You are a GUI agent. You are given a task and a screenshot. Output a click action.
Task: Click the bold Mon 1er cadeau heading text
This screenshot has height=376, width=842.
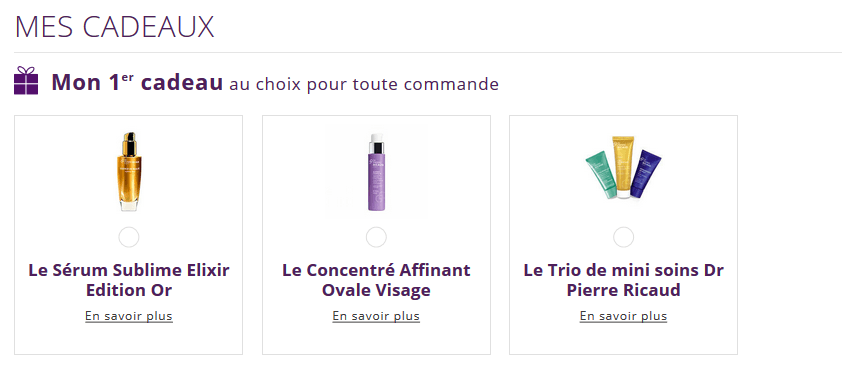137,82
